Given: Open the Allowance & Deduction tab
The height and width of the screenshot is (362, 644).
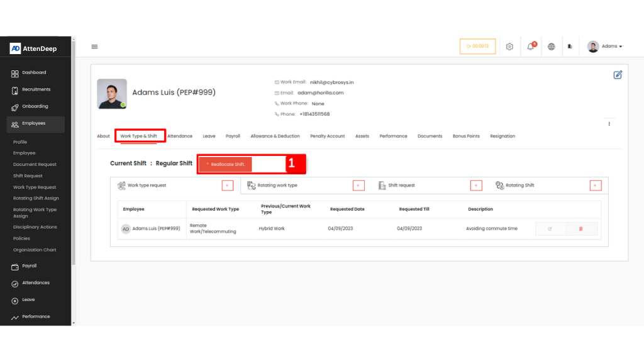Looking at the screenshot, I should point(275,136).
